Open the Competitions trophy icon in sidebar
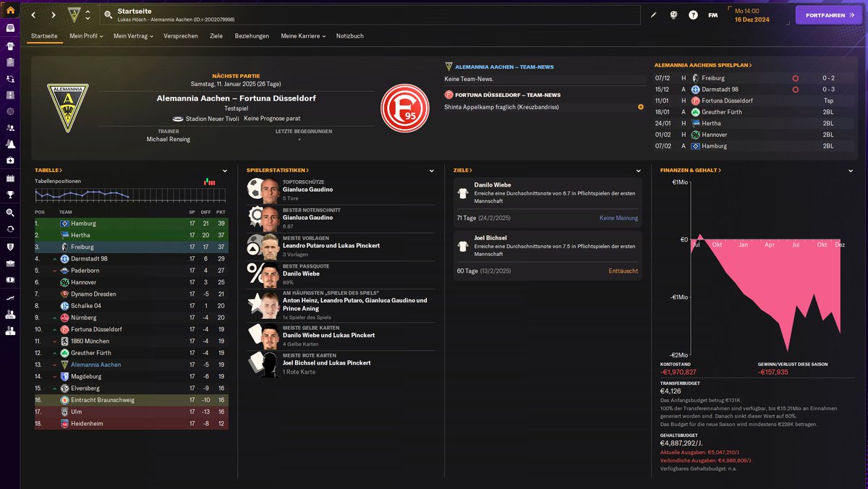Viewport: 868px width, 489px height. coord(10,195)
